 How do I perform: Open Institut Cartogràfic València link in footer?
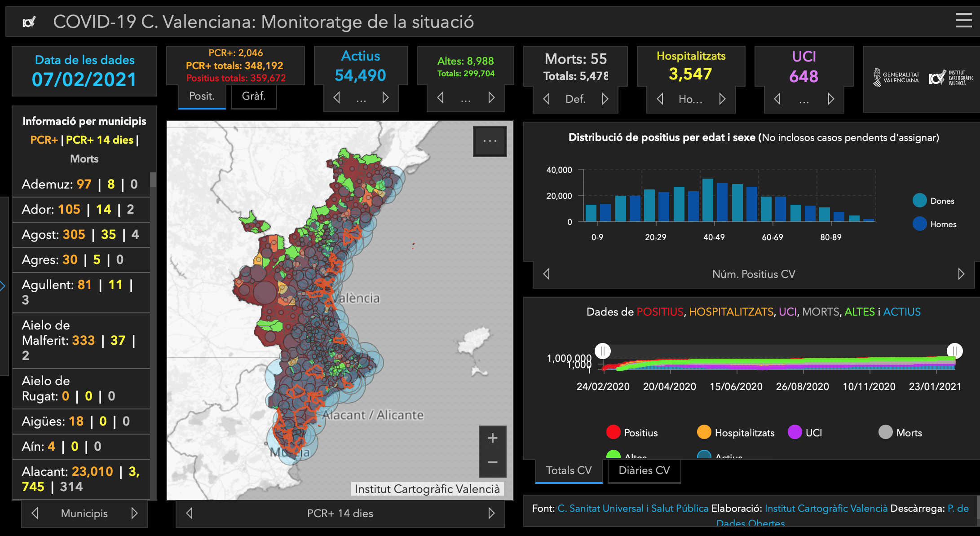click(826, 508)
